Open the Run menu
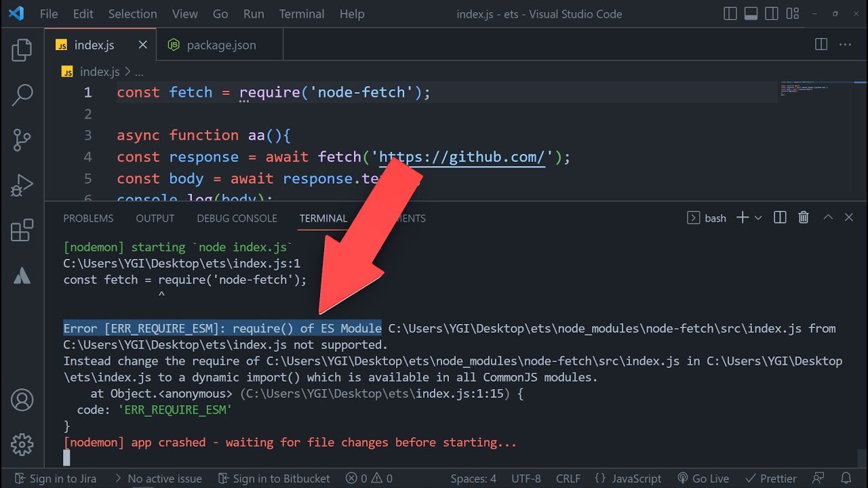Screen dimensions: 868x488 254,14
